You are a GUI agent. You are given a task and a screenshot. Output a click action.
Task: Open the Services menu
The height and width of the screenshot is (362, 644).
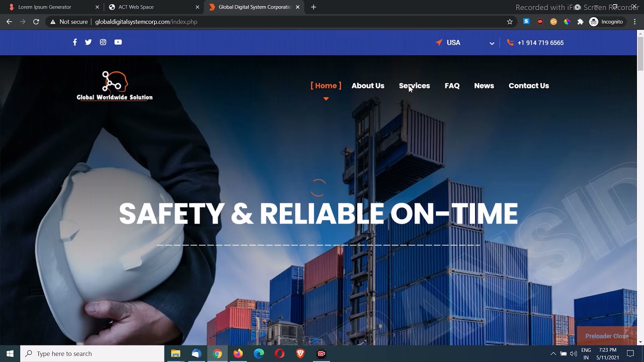pos(414,85)
